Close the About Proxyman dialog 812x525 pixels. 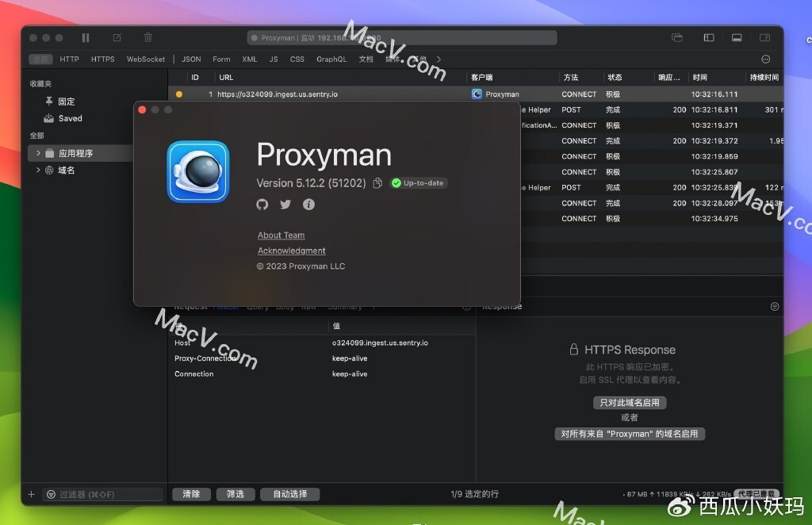143,109
